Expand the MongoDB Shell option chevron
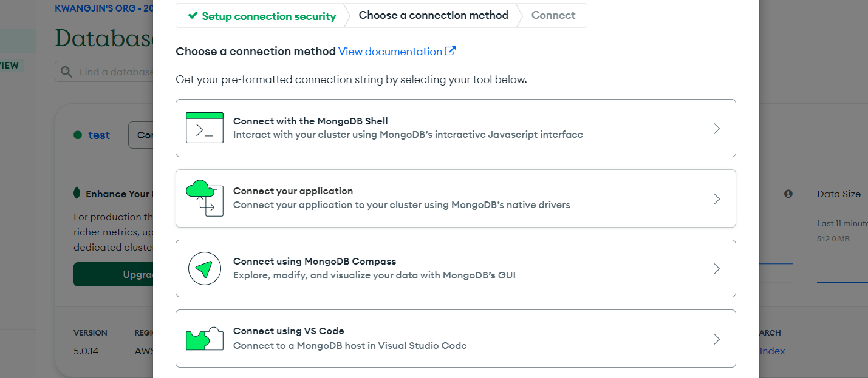The height and width of the screenshot is (378, 868). [717, 128]
